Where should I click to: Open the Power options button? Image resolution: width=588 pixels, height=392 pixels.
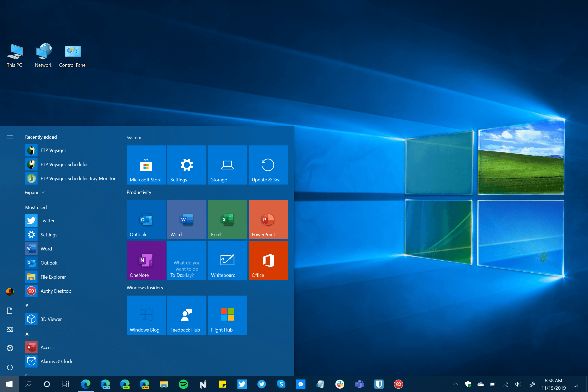click(x=10, y=367)
